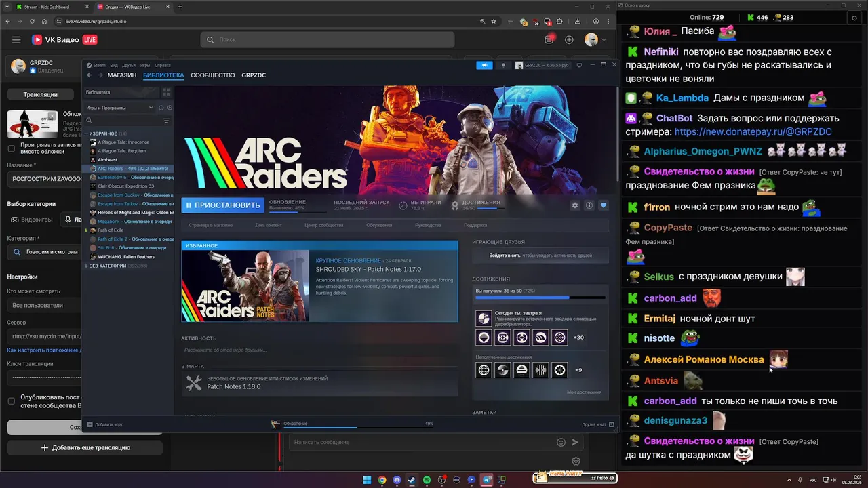
Task: Click the VK Видео Live logo
Action: pos(64,40)
